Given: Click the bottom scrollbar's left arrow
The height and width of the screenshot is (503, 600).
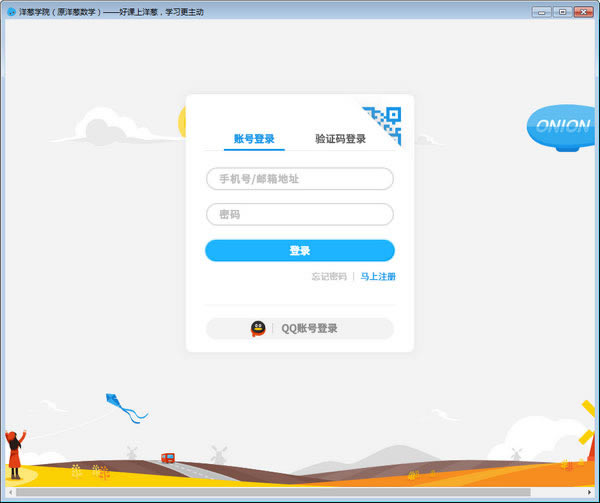Looking at the screenshot, I should (9, 492).
